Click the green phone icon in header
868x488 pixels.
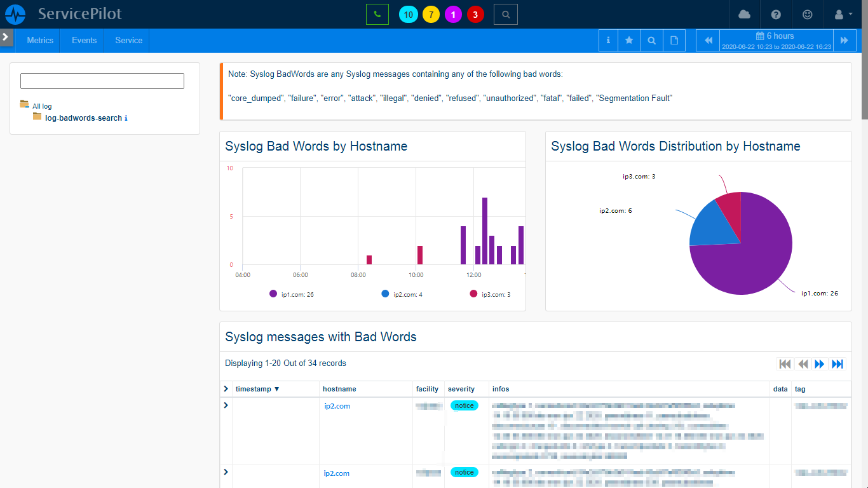pyautogui.click(x=377, y=14)
